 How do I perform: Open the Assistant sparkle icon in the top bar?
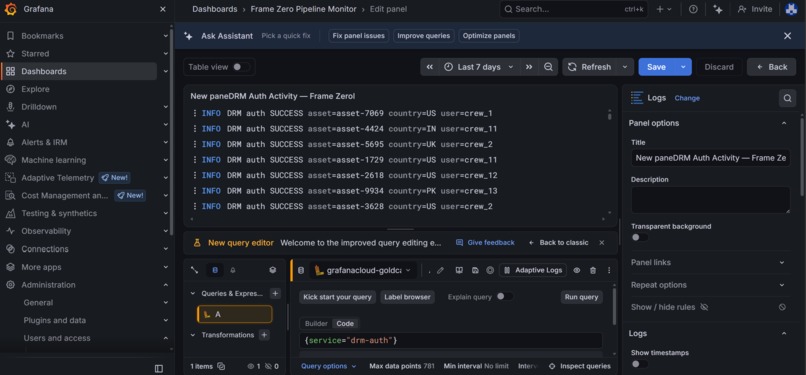pos(718,9)
